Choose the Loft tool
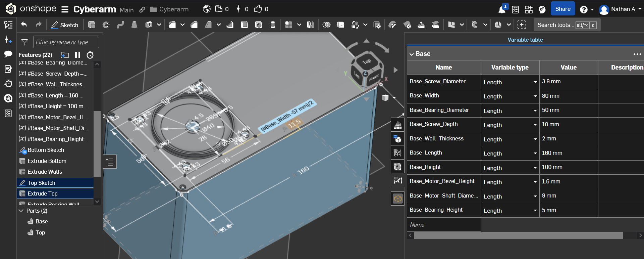 134,25
